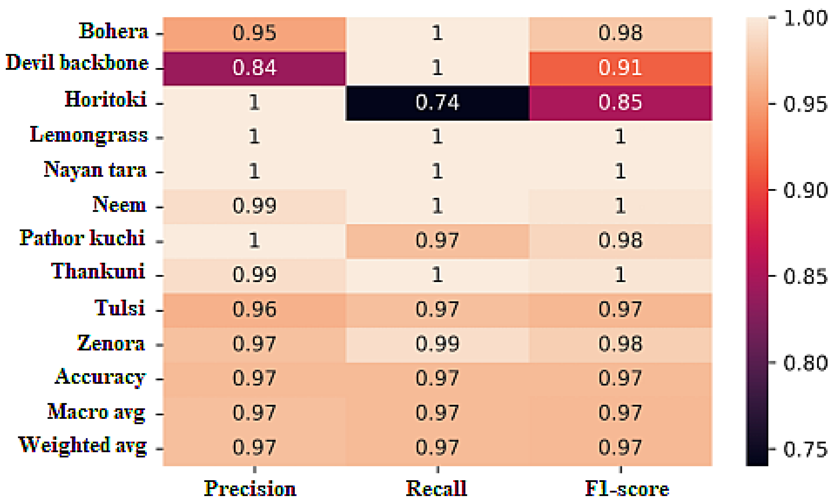Image resolution: width=837 pixels, height=504 pixels.
Task: Click the Precision column axis label
Action: click(250, 489)
